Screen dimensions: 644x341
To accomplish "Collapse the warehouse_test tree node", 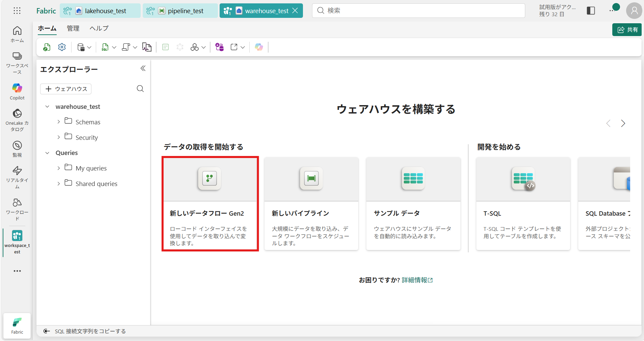I will [47, 106].
